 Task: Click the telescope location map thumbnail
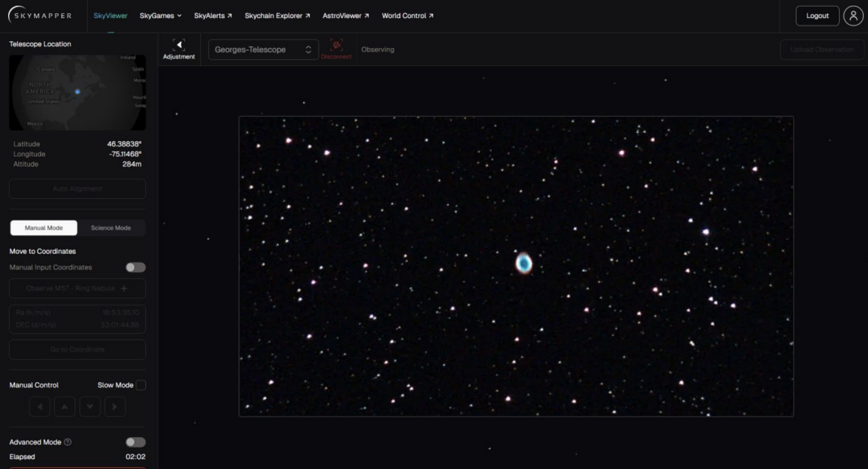(x=77, y=92)
